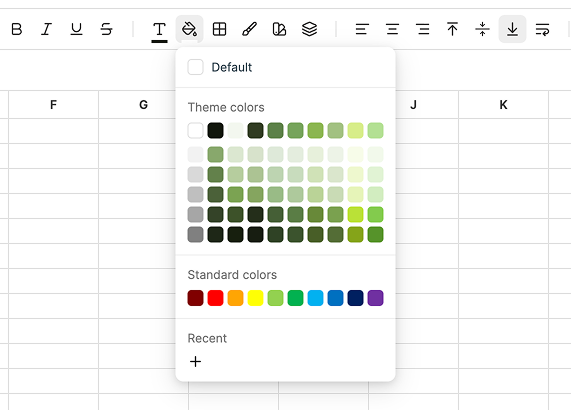The image size is (571, 410).
Task: Align cell content to top
Action: (x=452, y=29)
